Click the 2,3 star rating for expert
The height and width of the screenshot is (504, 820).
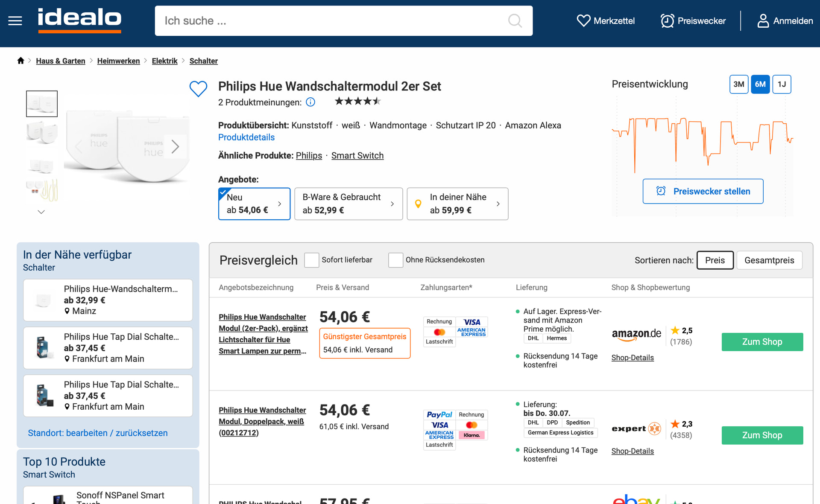(x=681, y=424)
